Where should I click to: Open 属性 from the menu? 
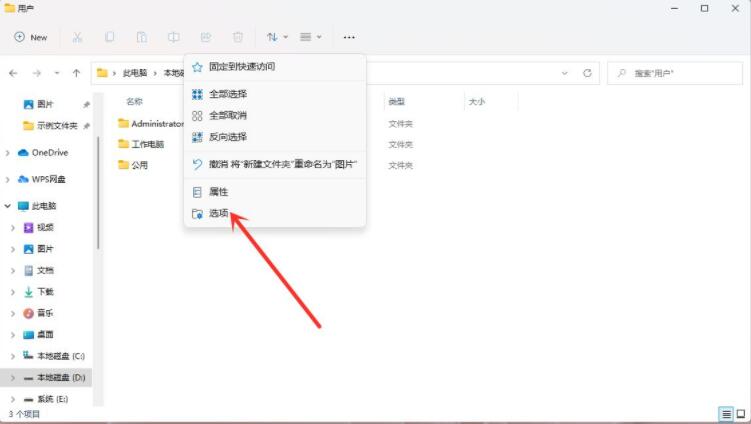[x=275, y=192]
